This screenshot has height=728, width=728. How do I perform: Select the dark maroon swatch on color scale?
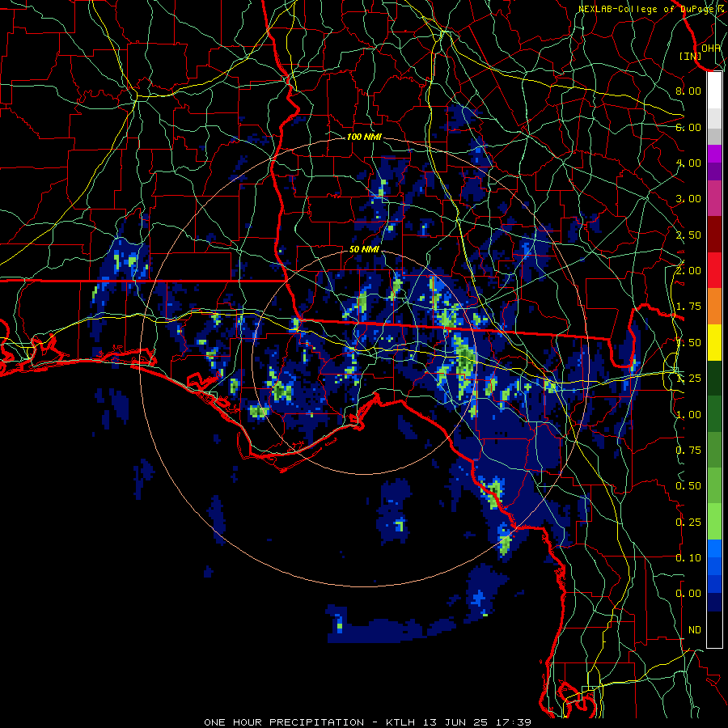[x=714, y=235]
